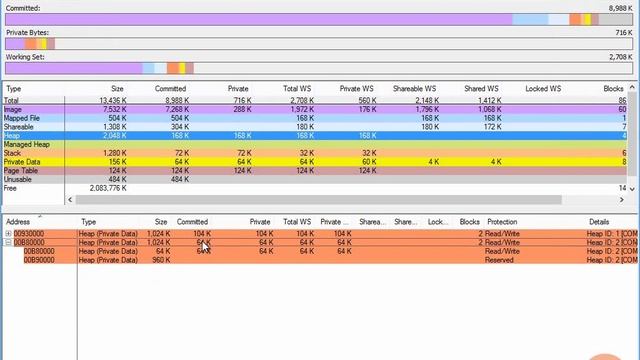Select the Private Data type row

[315, 162]
